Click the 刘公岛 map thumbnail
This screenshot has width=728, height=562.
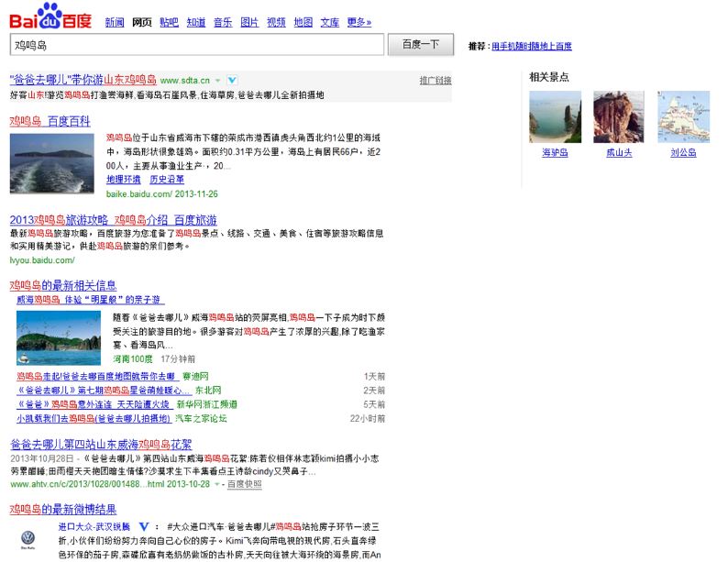tap(683, 116)
